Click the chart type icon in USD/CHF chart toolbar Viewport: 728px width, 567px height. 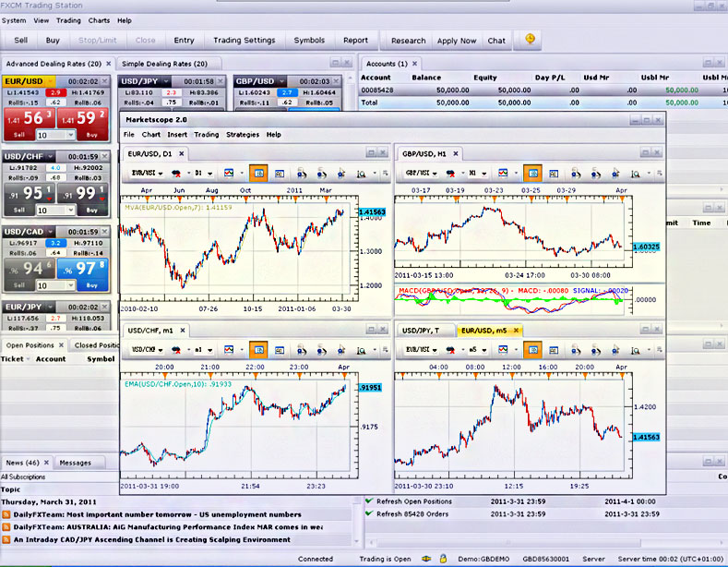tap(229, 350)
